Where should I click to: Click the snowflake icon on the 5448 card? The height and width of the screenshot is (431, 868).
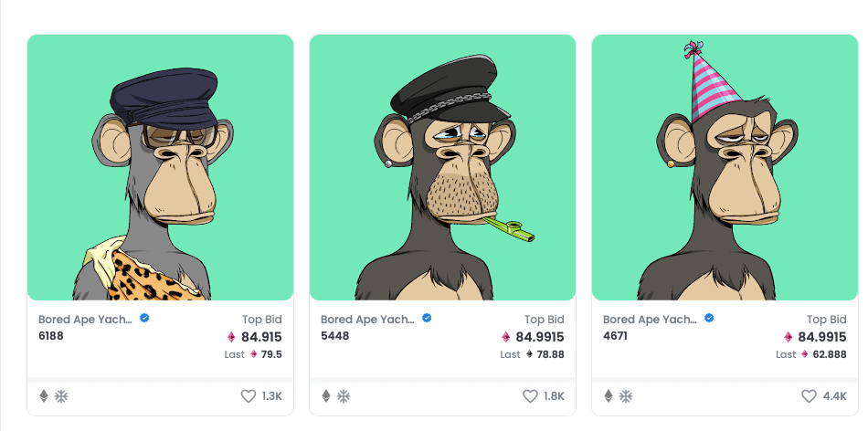344,396
